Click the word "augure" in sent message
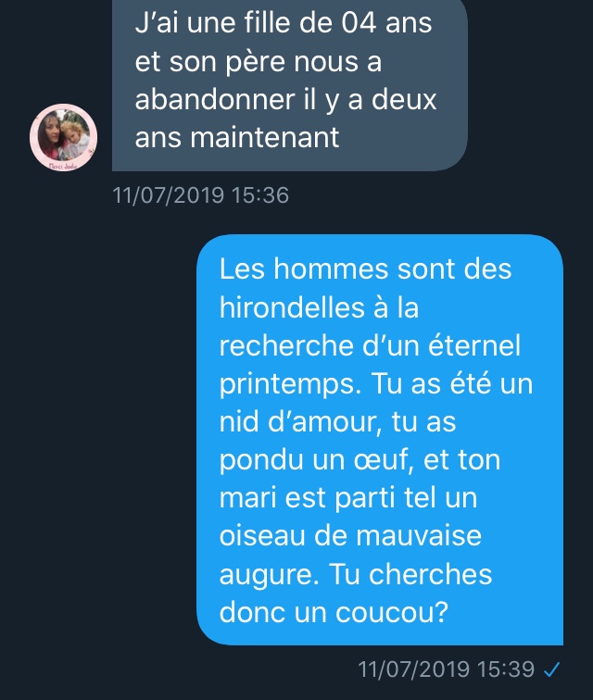The height and width of the screenshot is (700, 593). [x=269, y=575]
